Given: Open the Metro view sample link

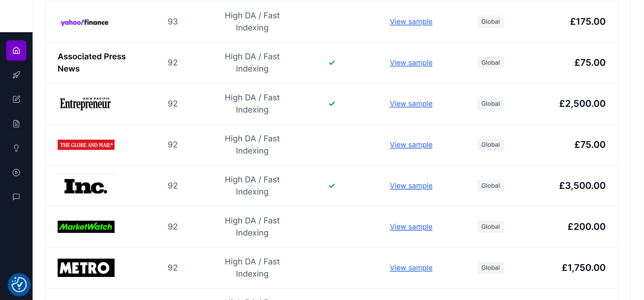Looking at the screenshot, I should point(411,268).
